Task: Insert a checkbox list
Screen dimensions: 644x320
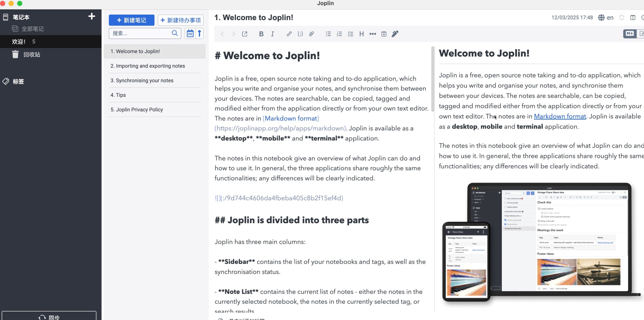Action: pos(350,34)
